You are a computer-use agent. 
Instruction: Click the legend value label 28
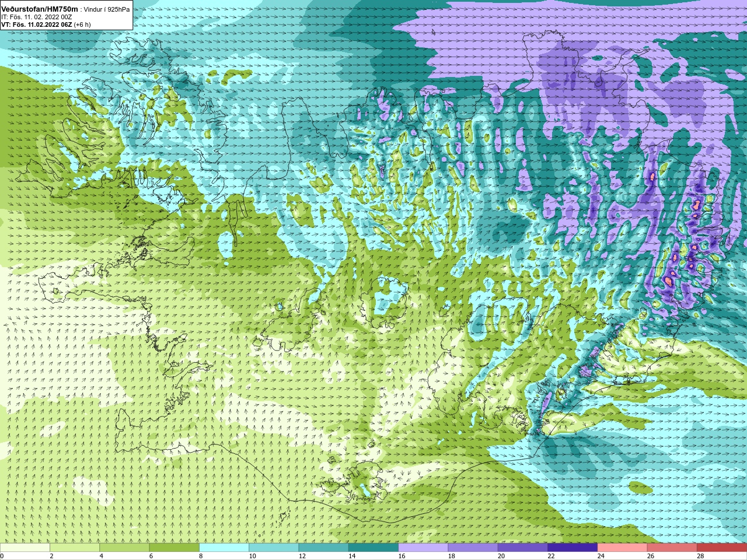700,556
